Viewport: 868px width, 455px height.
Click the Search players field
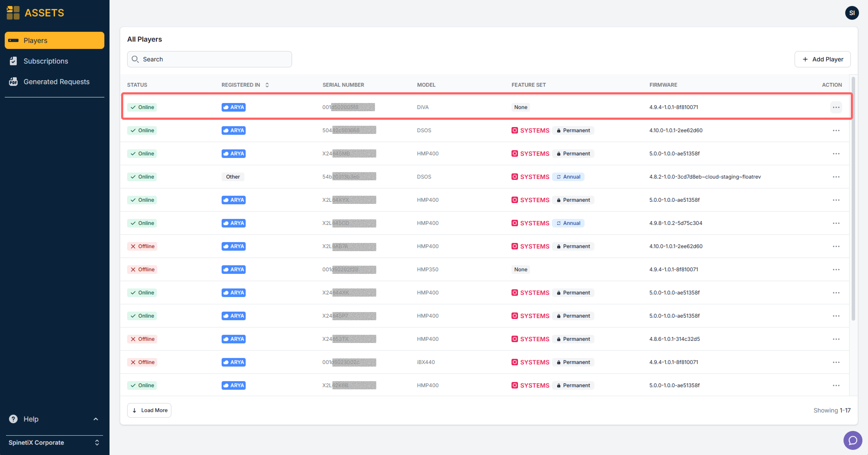209,59
